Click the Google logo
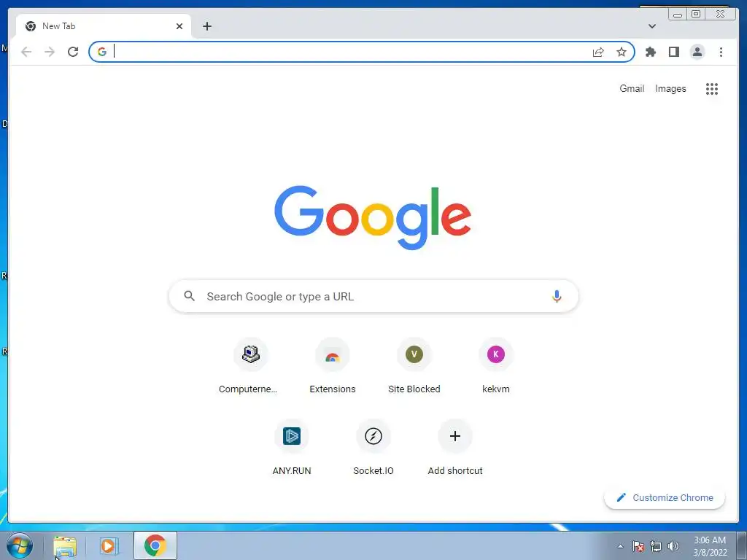 [x=373, y=217]
